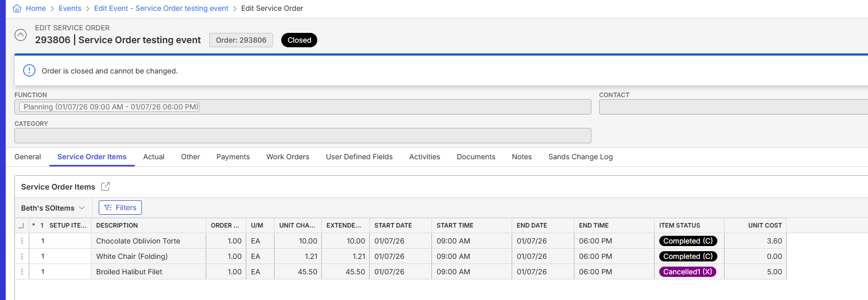Switch to the Notes tab
This screenshot has width=868, height=300.
(522, 157)
